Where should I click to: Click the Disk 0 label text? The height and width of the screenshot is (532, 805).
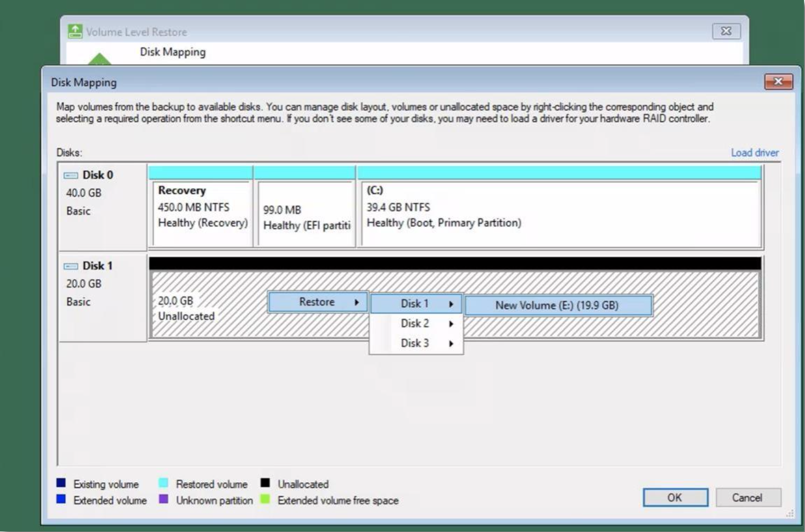[98, 175]
